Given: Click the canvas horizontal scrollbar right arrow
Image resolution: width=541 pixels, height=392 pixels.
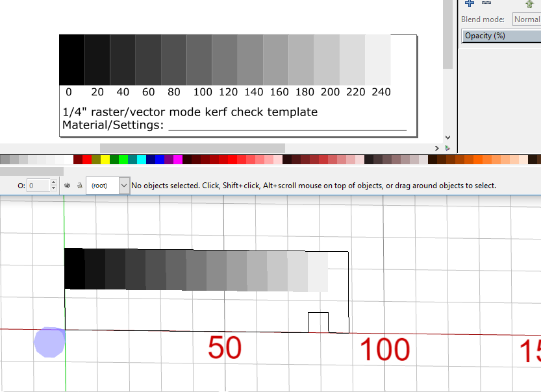Looking at the screenshot, I should (x=437, y=148).
